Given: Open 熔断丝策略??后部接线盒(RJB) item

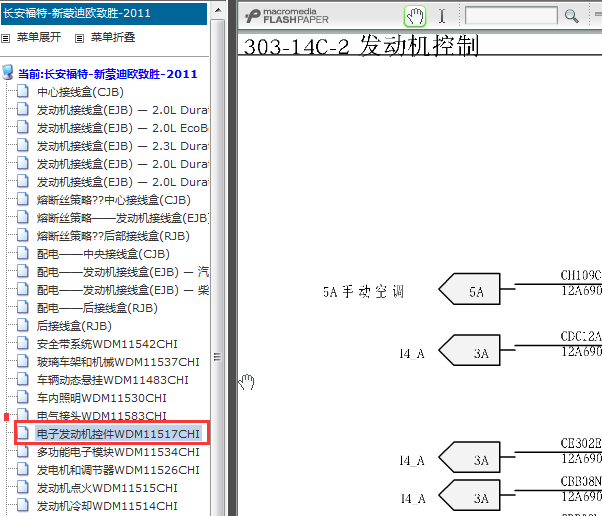Looking at the screenshot, I should click(113, 236).
